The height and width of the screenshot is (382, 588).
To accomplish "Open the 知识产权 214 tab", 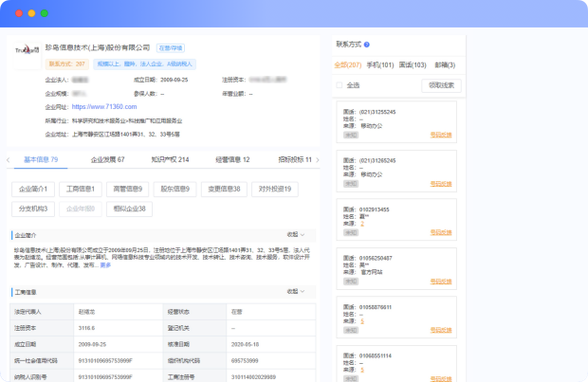I will [x=171, y=160].
